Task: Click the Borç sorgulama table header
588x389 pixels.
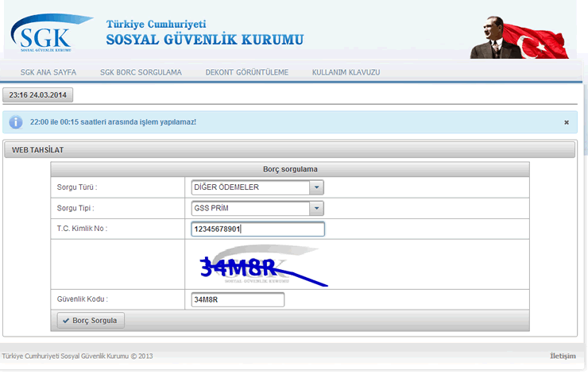Action: pyautogui.click(x=290, y=169)
